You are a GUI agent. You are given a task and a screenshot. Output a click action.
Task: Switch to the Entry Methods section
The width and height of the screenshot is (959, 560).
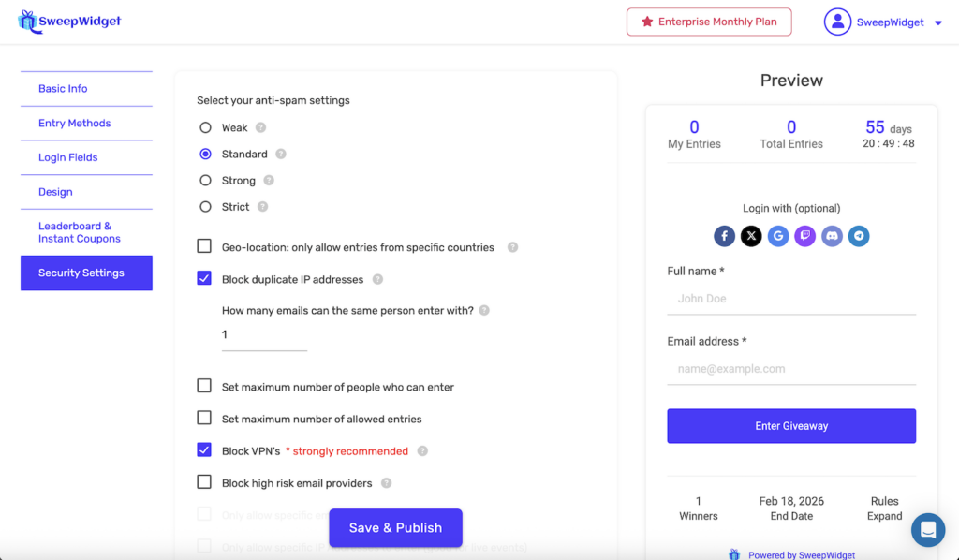click(x=74, y=123)
